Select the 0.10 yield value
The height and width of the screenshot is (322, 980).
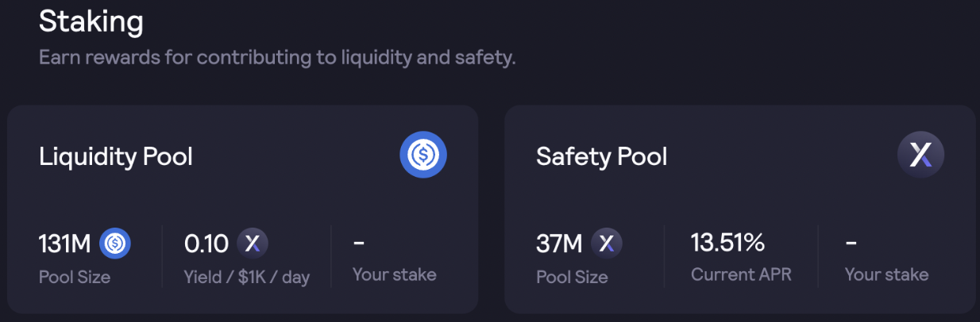[206, 243]
